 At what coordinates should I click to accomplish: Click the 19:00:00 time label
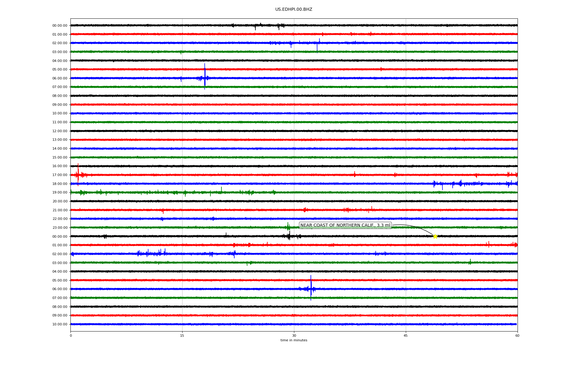point(60,193)
